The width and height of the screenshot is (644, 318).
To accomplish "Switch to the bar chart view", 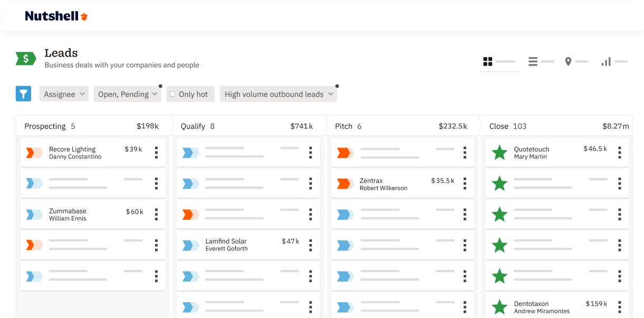I will pyautogui.click(x=606, y=62).
